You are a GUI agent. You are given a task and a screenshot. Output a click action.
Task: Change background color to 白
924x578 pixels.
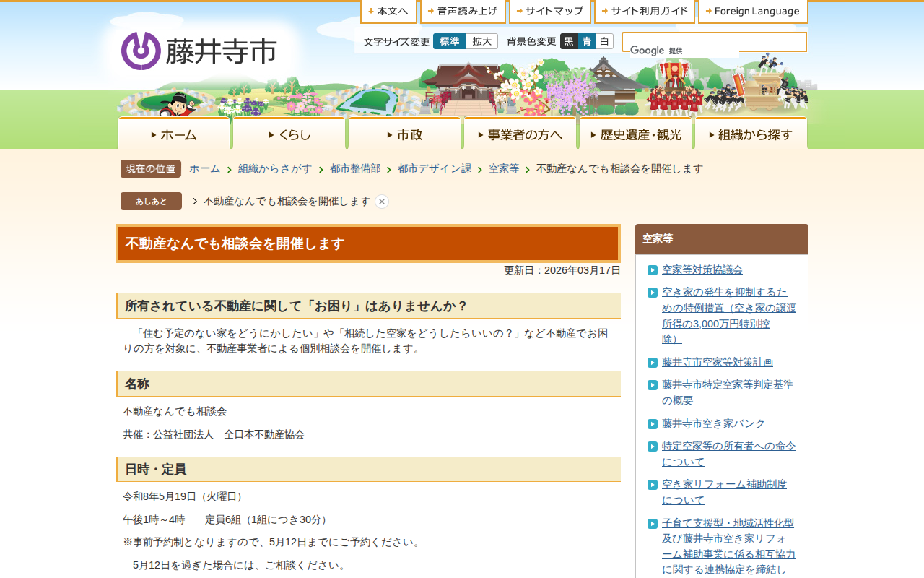click(x=604, y=41)
